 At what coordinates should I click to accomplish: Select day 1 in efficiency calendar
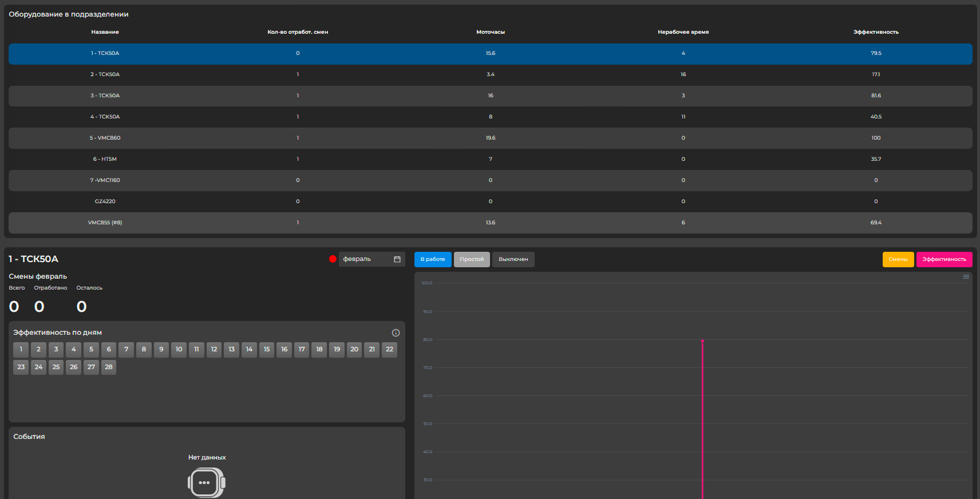tap(21, 350)
